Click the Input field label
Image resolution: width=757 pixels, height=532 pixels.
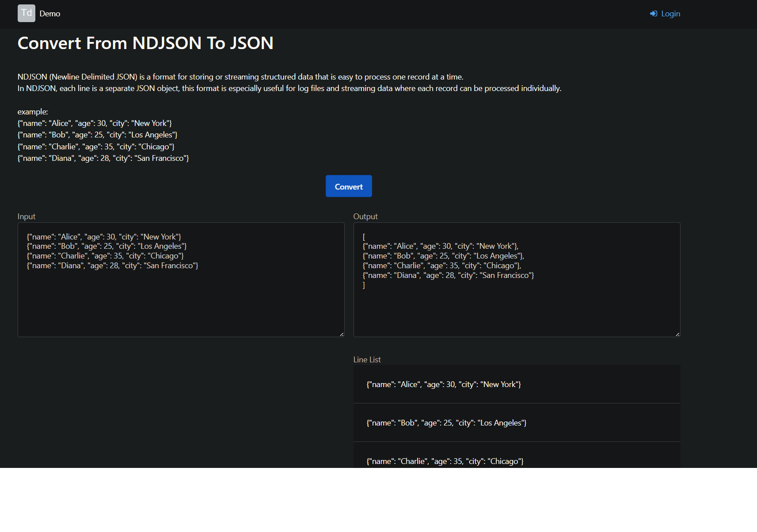coord(27,217)
